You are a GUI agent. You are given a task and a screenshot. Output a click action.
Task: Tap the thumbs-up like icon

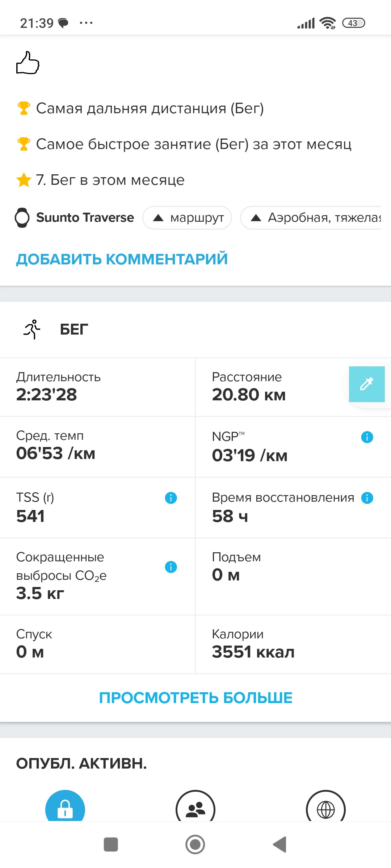point(28,63)
